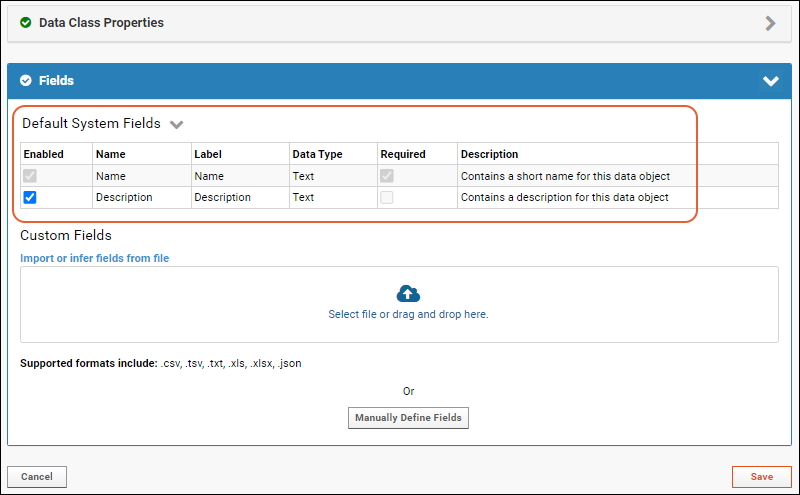Click the white check icon next to Fields

pos(26,81)
